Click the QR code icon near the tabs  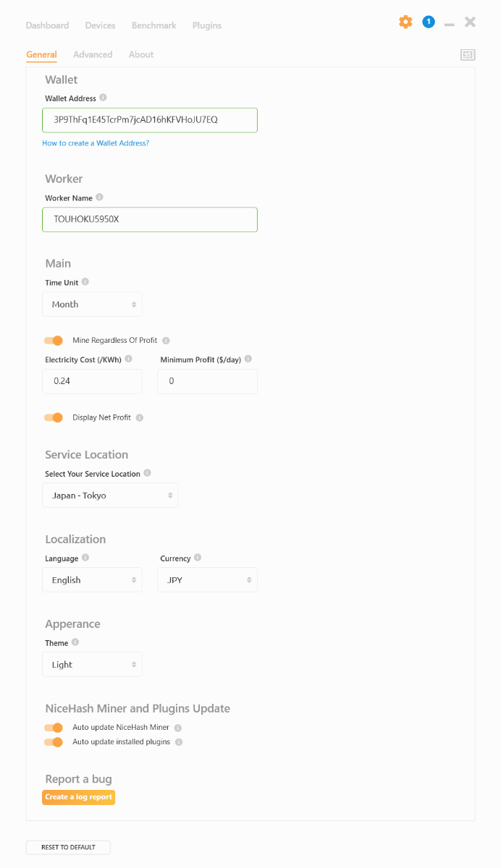[x=468, y=55]
